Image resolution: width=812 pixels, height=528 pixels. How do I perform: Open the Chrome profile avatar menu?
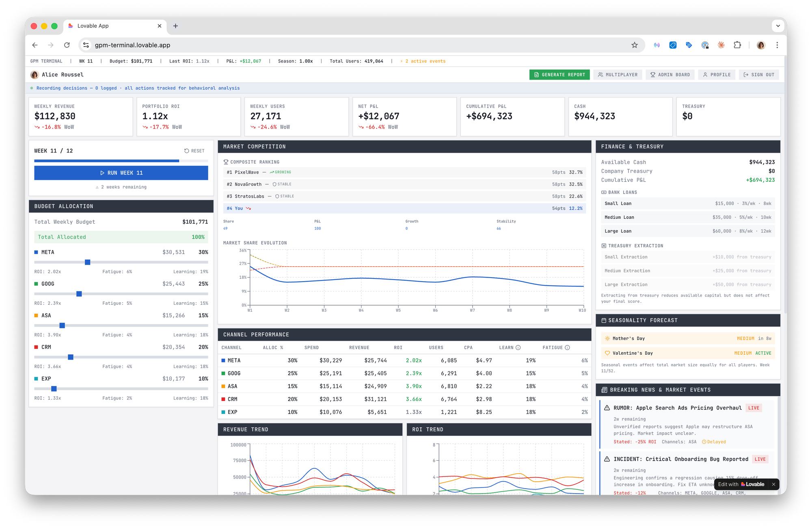(x=761, y=45)
